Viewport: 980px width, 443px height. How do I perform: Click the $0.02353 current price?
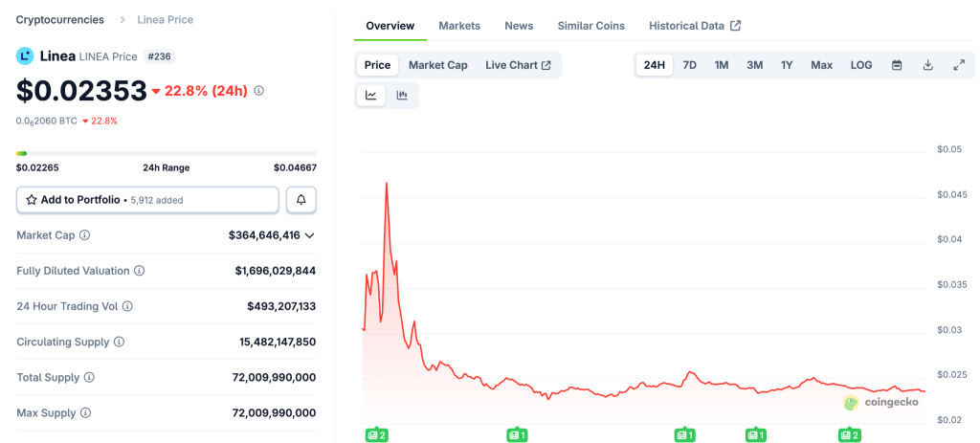pyautogui.click(x=81, y=91)
